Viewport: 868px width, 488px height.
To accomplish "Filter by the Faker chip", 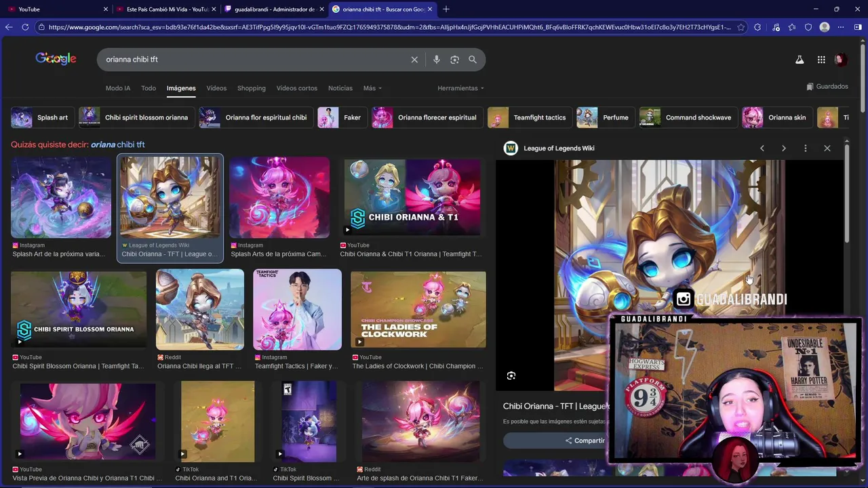I will coord(343,117).
